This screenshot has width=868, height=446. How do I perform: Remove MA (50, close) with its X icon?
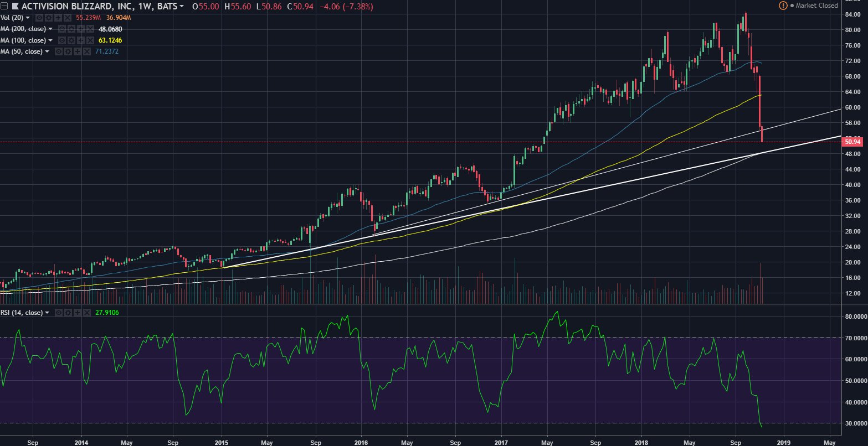86,51
